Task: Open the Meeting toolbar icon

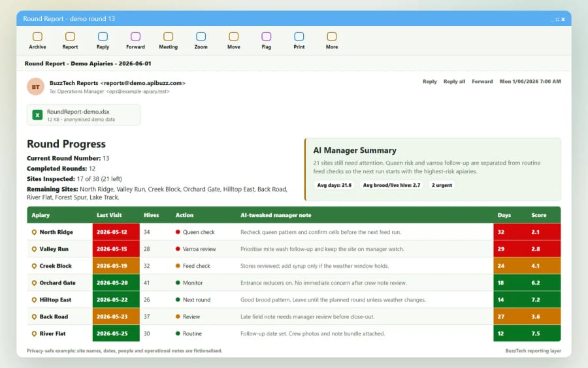Action: (x=168, y=37)
